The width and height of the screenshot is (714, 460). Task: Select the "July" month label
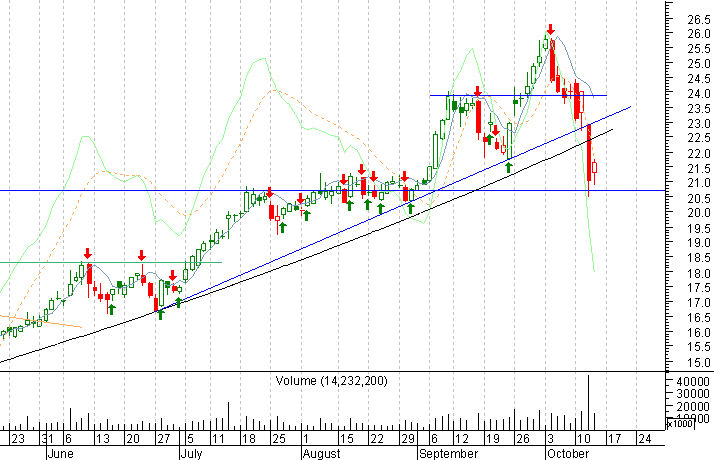click(191, 454)
